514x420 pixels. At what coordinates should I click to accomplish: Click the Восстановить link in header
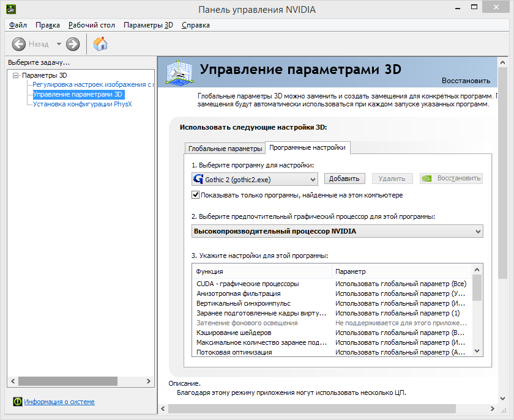click(466, 81)
